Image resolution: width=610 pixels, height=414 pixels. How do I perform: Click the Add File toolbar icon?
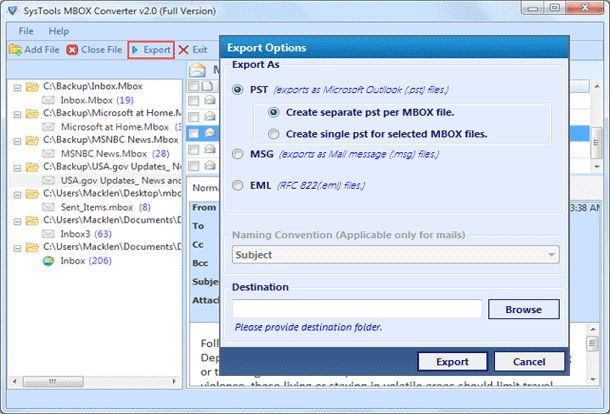(x=15, y=50)
